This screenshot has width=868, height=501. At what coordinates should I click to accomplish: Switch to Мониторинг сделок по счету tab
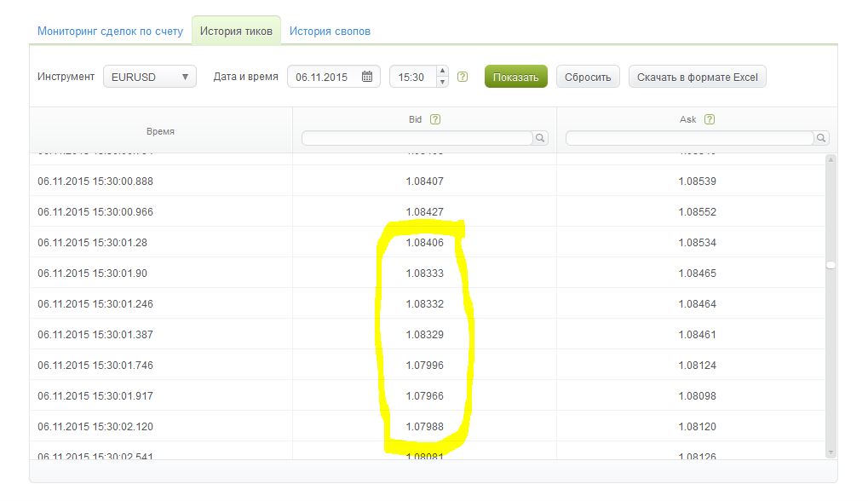click(110, 32)
